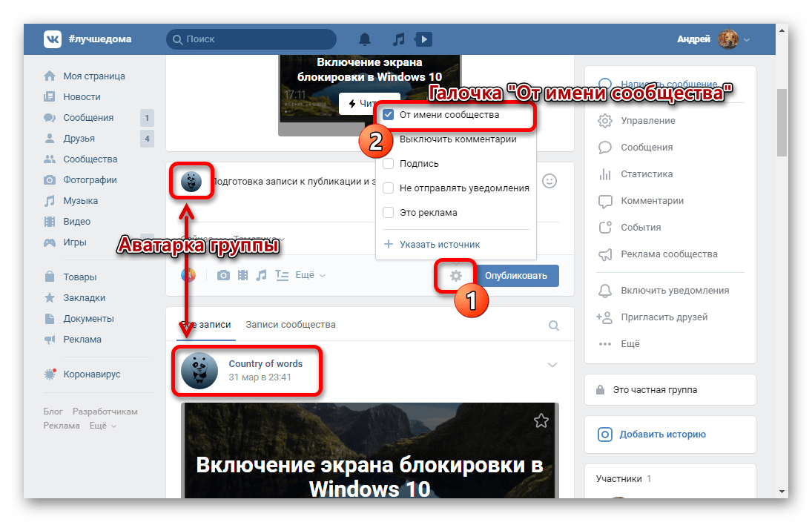Choose Указать источник in post settings

(440, 245)
